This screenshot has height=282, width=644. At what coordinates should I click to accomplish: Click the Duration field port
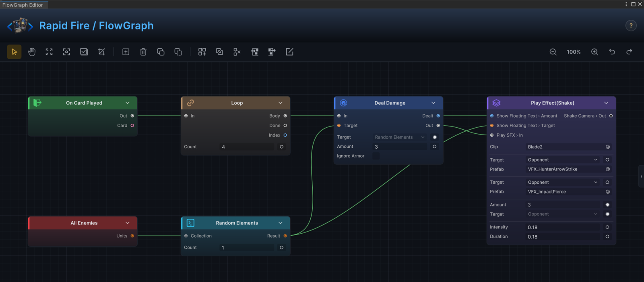607,237
